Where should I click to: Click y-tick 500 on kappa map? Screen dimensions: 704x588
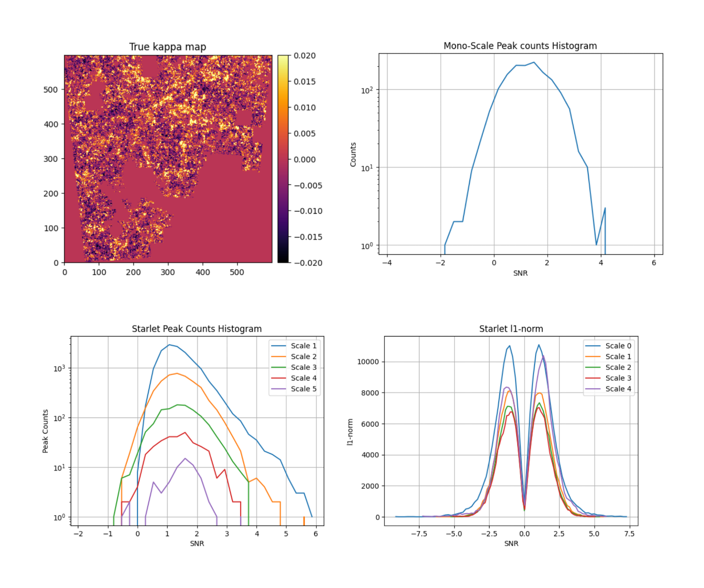pos(50,90)
